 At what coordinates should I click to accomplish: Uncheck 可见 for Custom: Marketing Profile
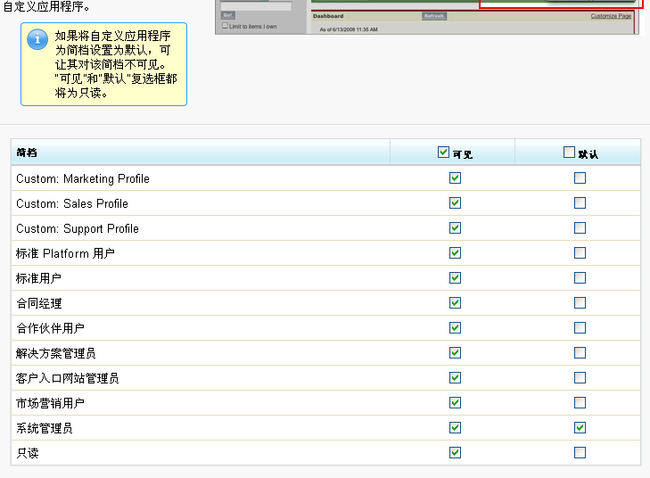[455, 178]
